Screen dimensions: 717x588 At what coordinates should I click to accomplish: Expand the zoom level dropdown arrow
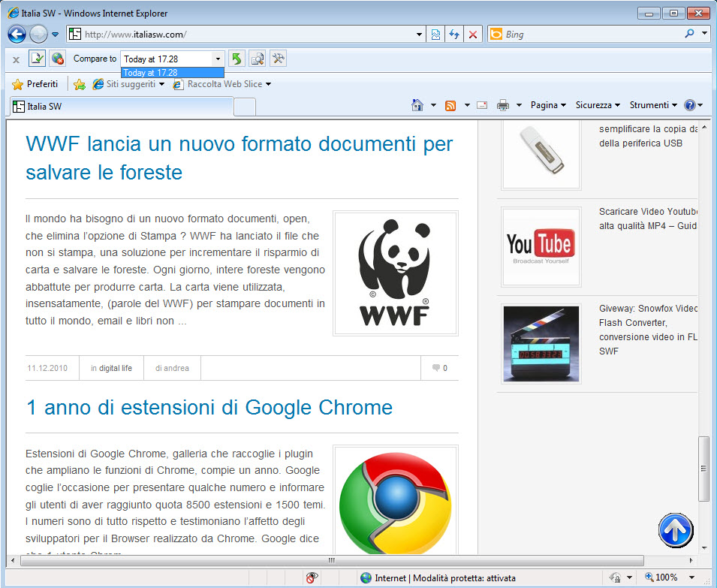(692, 577)
